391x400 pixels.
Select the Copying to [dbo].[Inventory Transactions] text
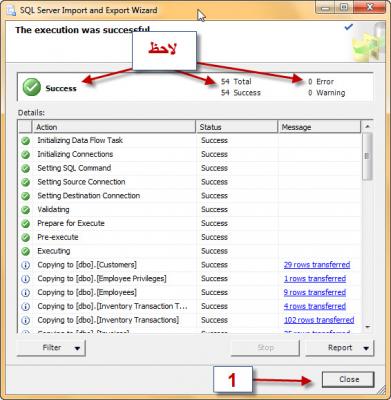coord(108,320)
